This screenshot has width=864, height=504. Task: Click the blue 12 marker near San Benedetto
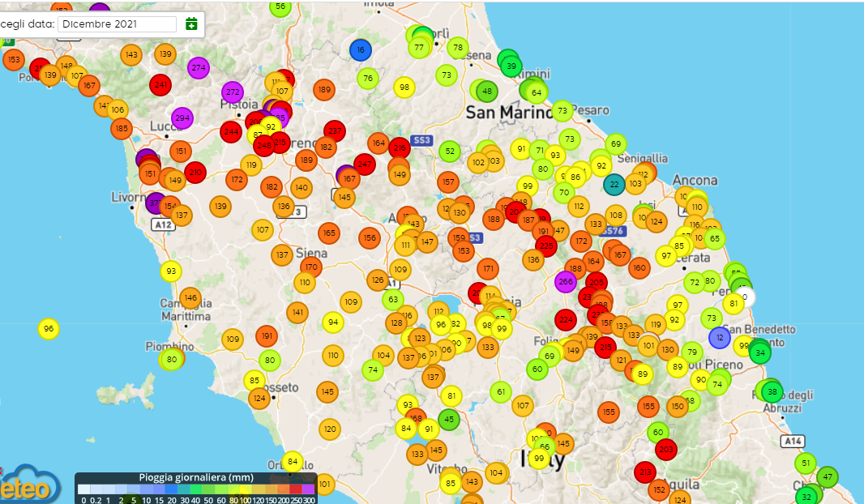pyautogui.click(x=719, y=336)
